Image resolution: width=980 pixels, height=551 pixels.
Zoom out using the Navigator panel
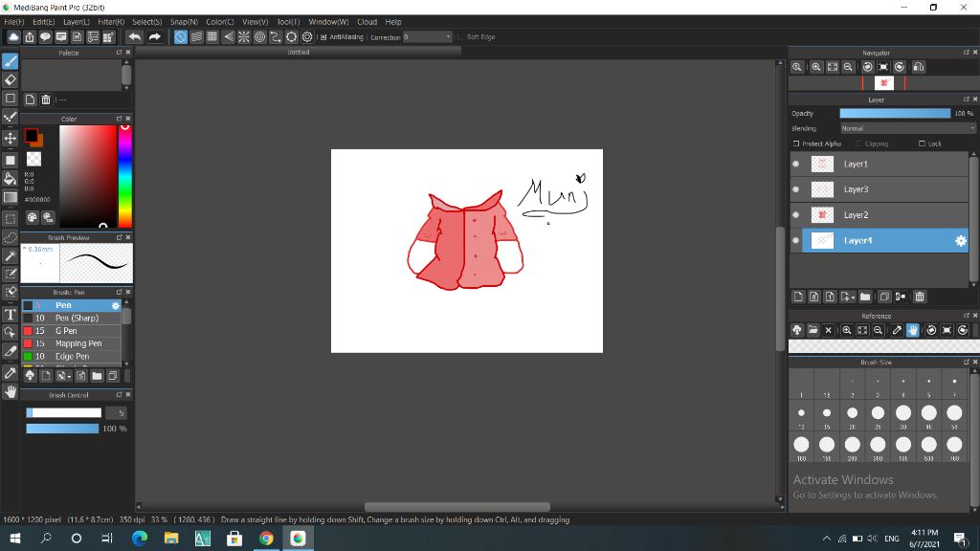coord(848,67)
